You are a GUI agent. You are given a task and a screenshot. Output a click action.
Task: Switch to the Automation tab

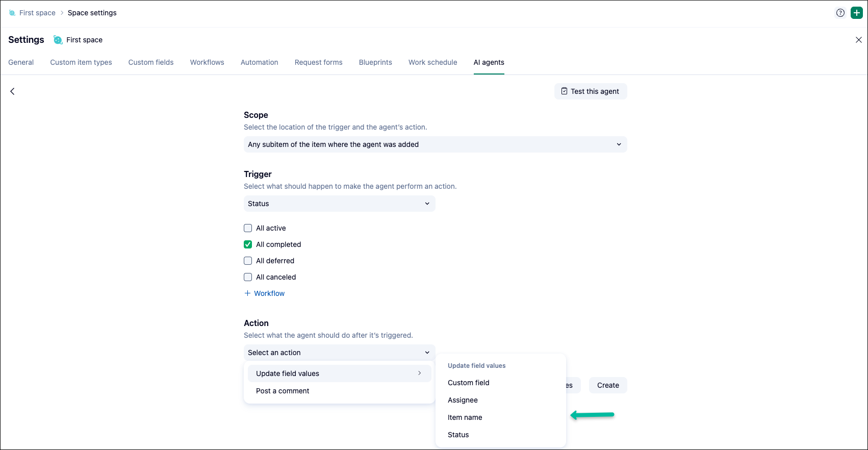(259, 62)
